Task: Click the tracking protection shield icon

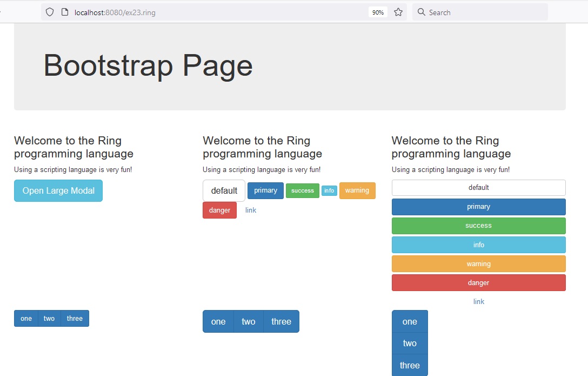Action: pos(49,11)
